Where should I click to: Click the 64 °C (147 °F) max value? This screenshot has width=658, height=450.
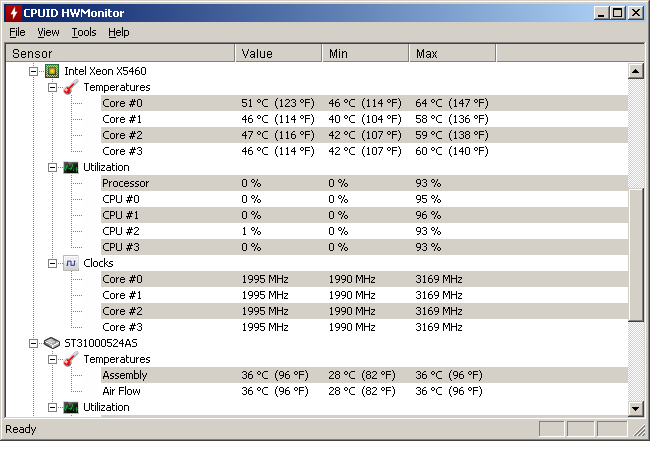click(452, 103)
